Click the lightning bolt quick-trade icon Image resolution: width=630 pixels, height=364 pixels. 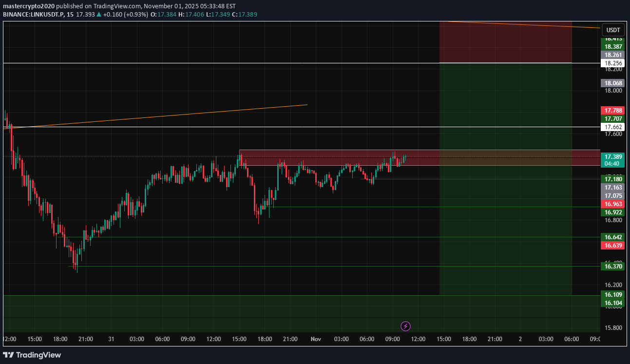pos(405,326)
